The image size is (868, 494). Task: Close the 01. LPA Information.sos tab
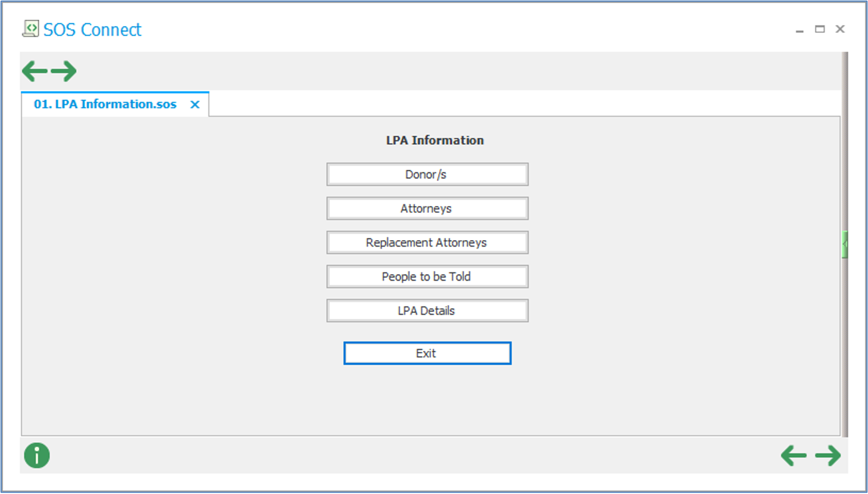click(195, 105)
